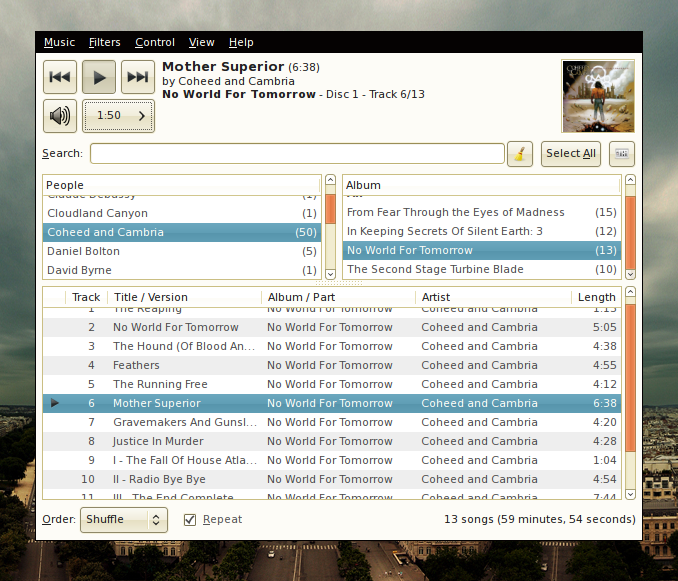Click the 5:05 length cell of track 2
678x581 pixels.
point(604,327)
